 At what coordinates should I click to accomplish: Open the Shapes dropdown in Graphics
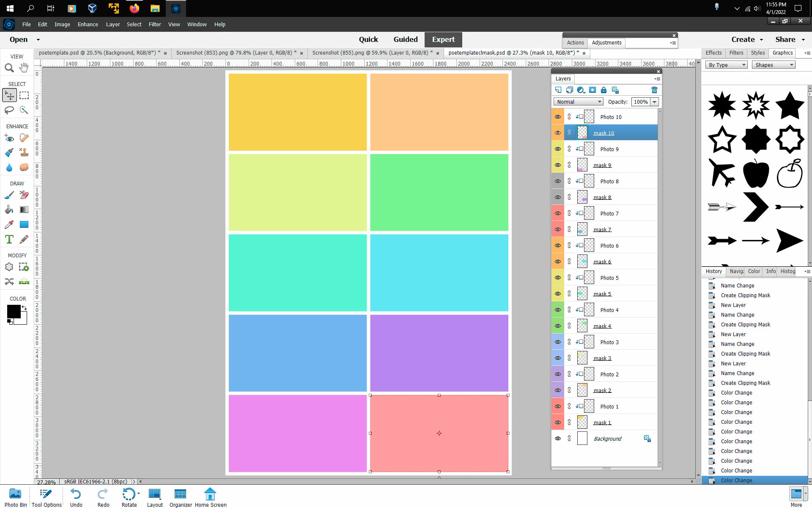[773, 65]
